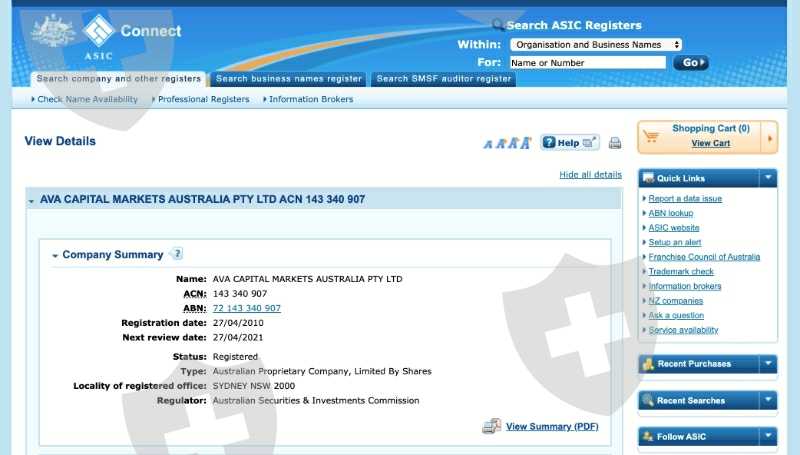This screenshot has height=455, width=800.
Task: Click the Australian coat of arms crest
Action: click(53, 32)
